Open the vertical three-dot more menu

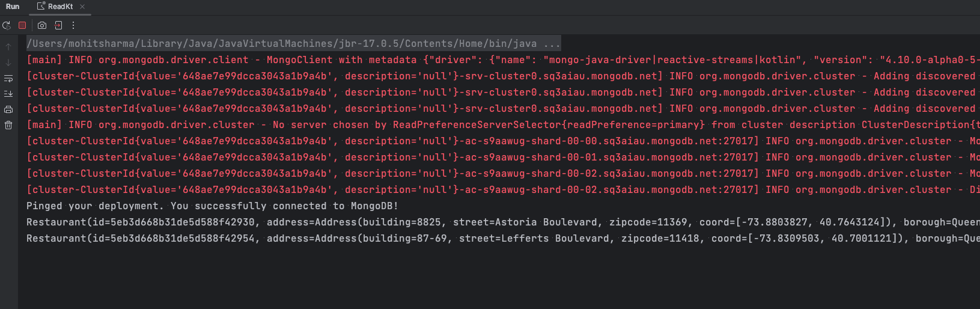click(x=73, y=25)
